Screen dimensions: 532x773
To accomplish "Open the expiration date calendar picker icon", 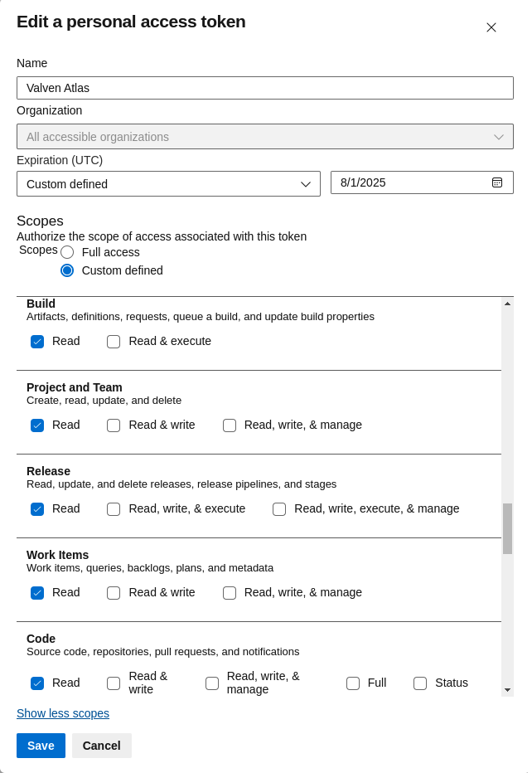I will pyautogui.click(x=497, y=182).
